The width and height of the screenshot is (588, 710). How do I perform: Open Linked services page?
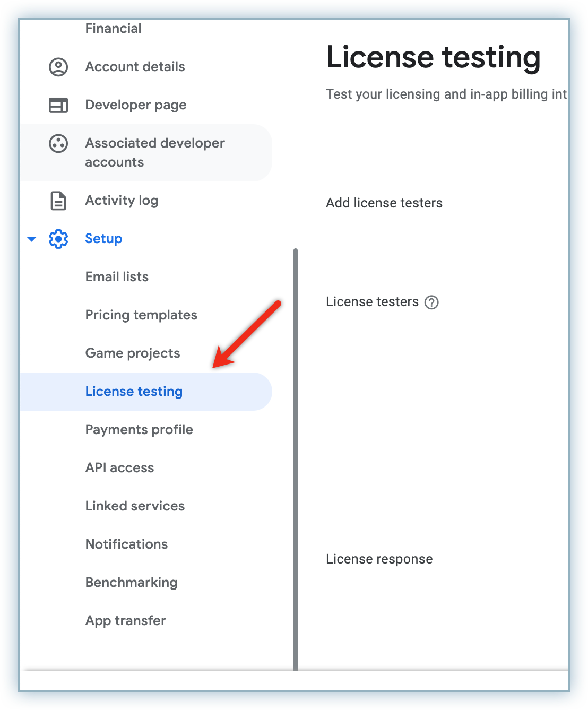[135, 506]
